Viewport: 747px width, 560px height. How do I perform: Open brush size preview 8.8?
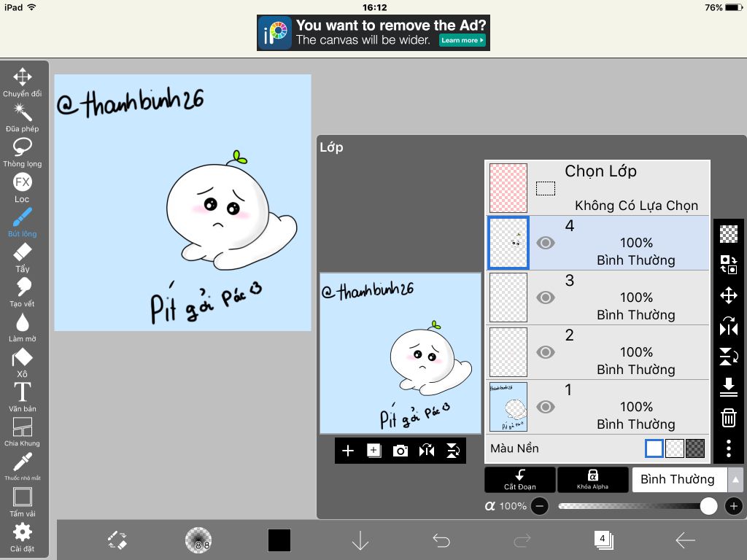click(198, 540)
